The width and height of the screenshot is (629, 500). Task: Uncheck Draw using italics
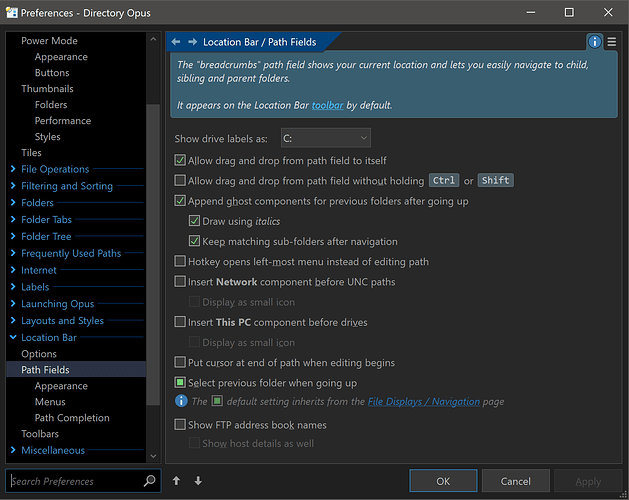click(x=195, y=220)
